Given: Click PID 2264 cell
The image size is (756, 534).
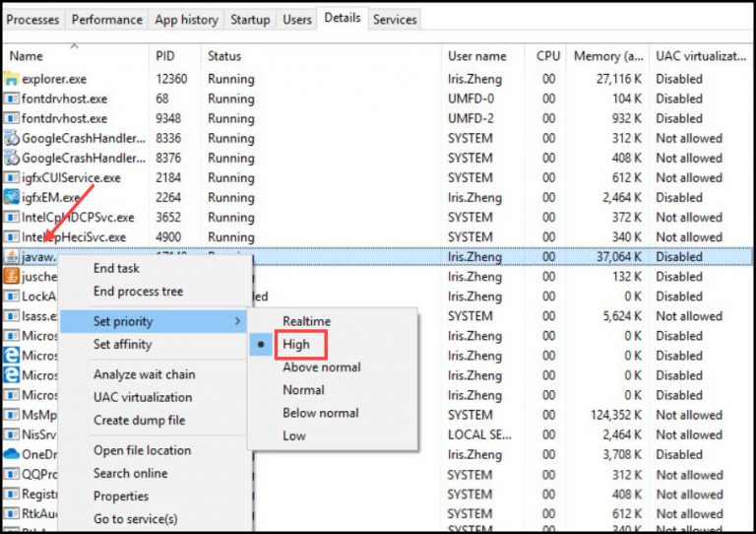Looking at the screenshot, I should coord(168,198).
